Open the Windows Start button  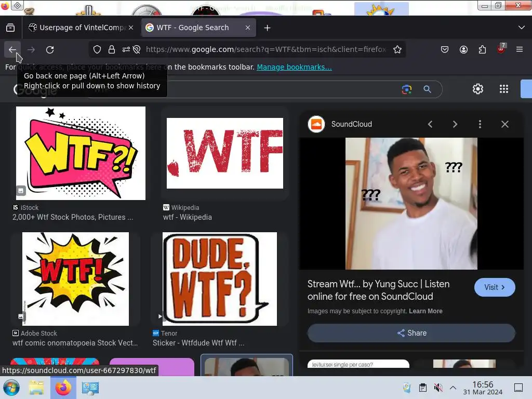pos(11,388)
